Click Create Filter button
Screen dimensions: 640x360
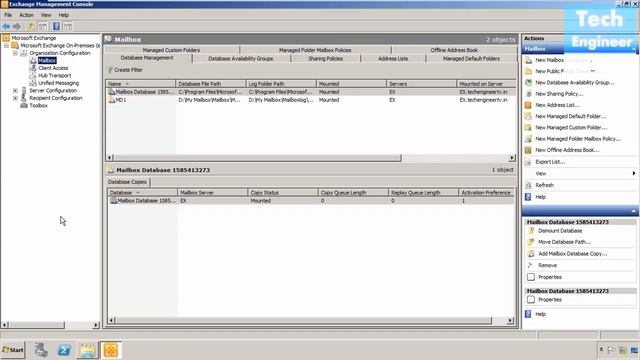coord(125,70)
